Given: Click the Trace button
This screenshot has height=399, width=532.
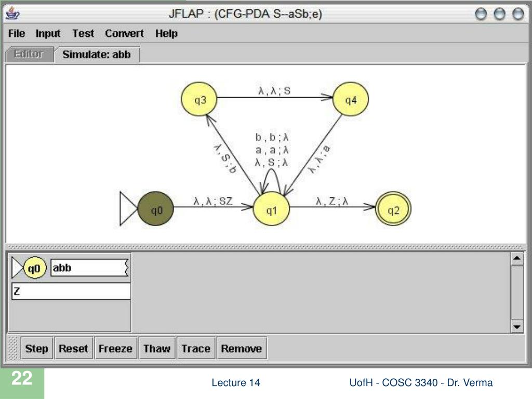Looking at the screenshot, I should pos(196,348).
